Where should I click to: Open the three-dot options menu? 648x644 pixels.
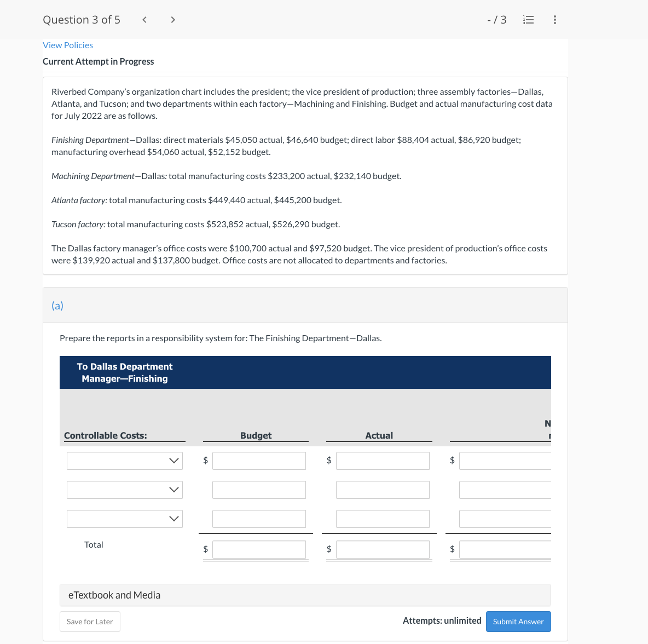click(x=554, y=20)
